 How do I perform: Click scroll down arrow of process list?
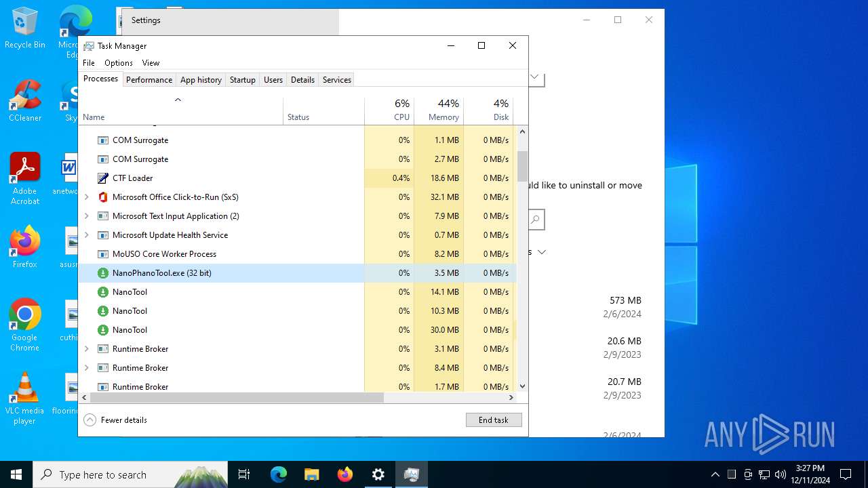click(522, 386)
